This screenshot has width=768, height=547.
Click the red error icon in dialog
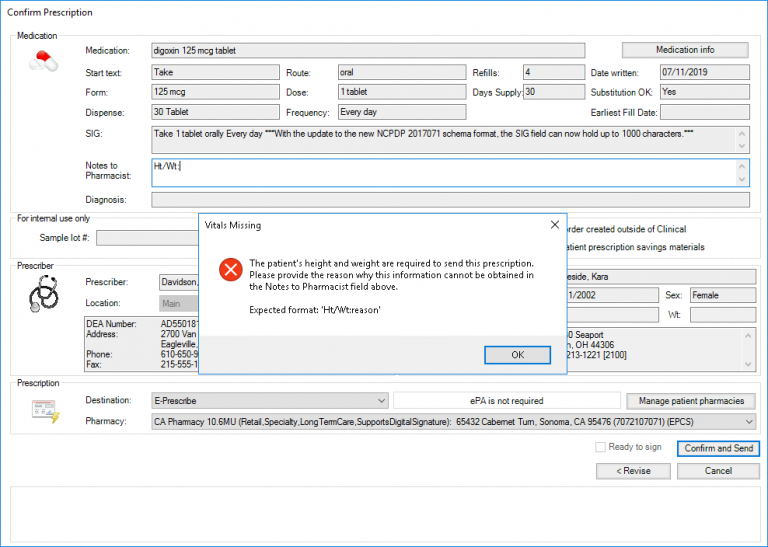click(x=231, y=268)
